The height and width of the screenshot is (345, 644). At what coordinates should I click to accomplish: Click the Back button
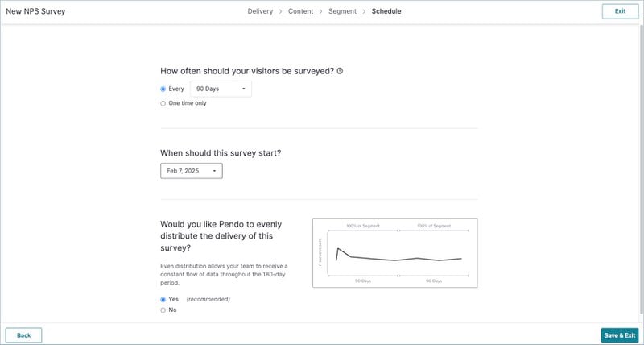(23, 335)
